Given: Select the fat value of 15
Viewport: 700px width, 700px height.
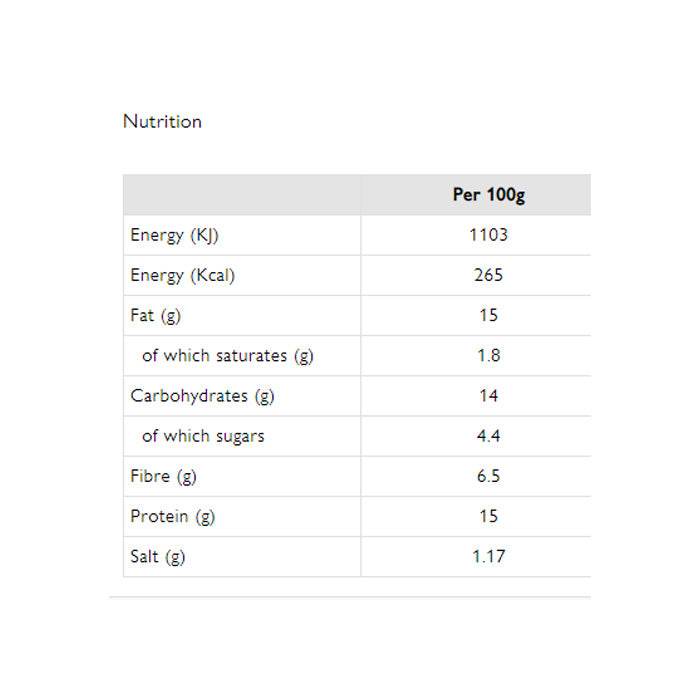Looking at the screenshot, I should 488,315.
